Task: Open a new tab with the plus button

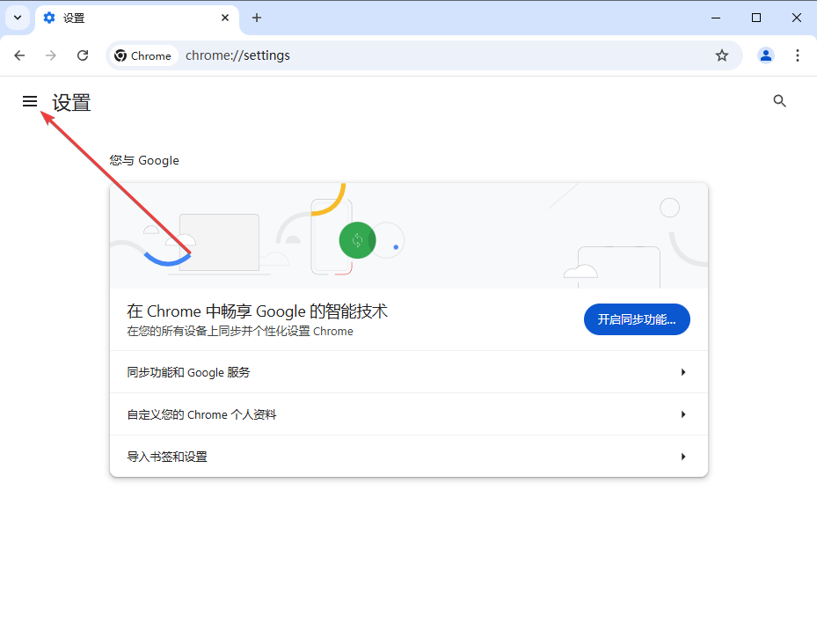Action: tap(256, 18)
